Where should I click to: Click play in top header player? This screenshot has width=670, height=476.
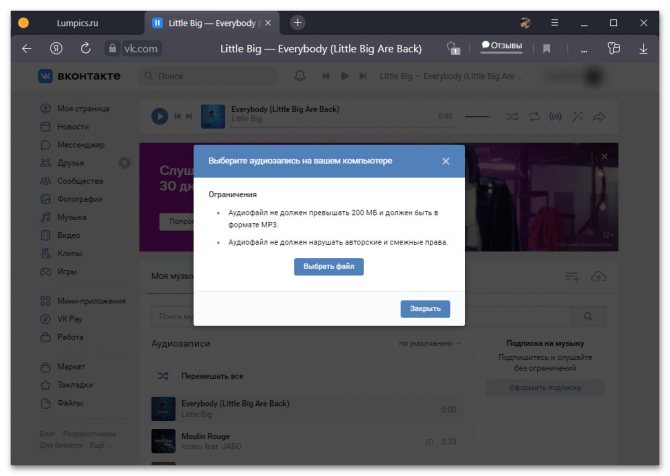pos(345,76)
